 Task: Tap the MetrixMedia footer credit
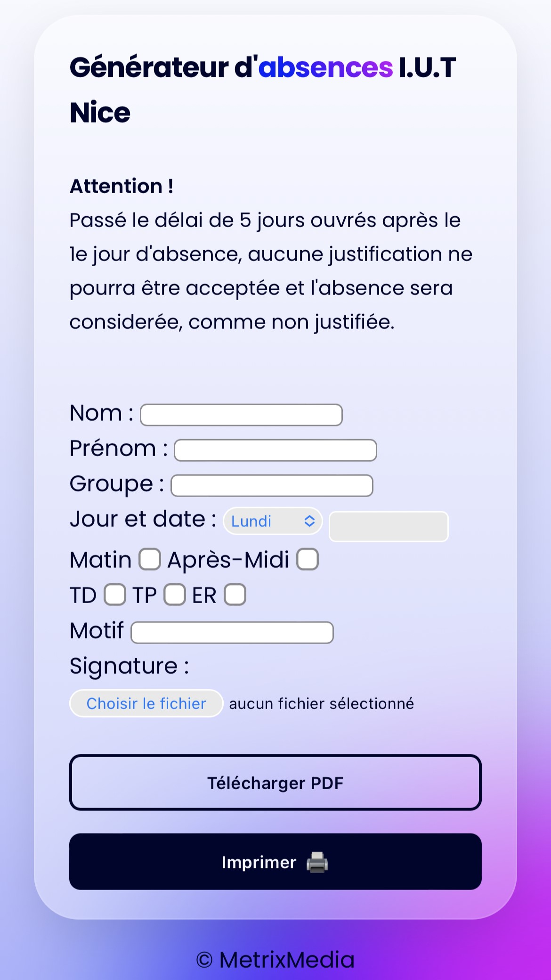(275, 959)
